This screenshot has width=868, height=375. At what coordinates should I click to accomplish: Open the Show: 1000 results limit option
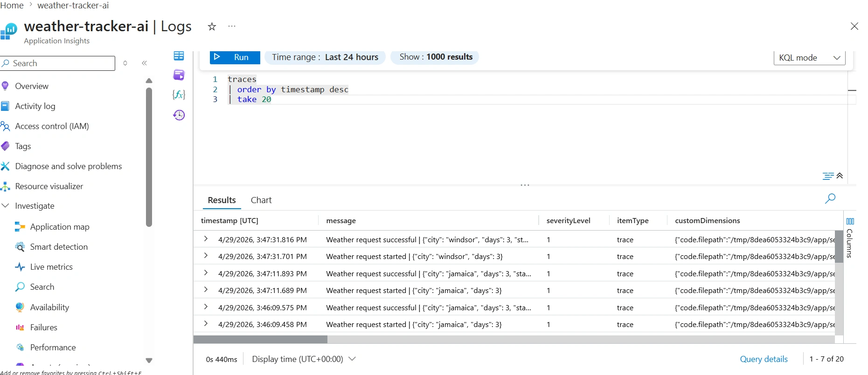pyautogui.click(x=436, y=57)
